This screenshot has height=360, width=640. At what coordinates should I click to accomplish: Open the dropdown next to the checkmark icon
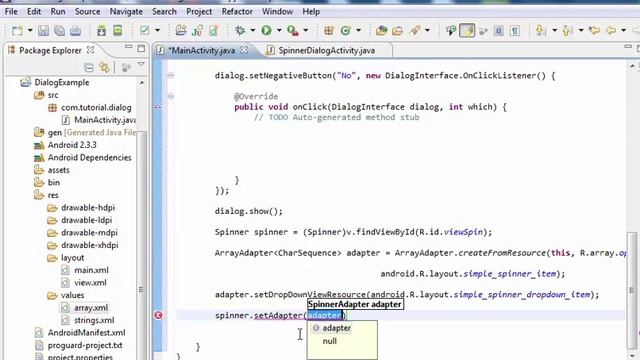pos(157,31)
